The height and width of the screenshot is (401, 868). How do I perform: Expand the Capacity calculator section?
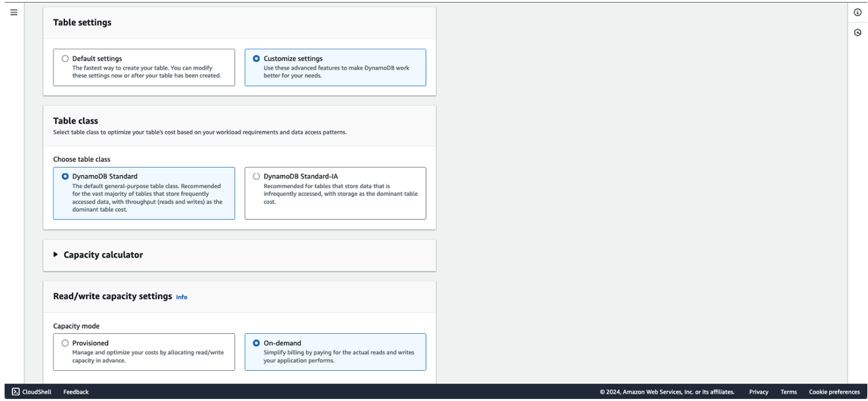[56, 254]
